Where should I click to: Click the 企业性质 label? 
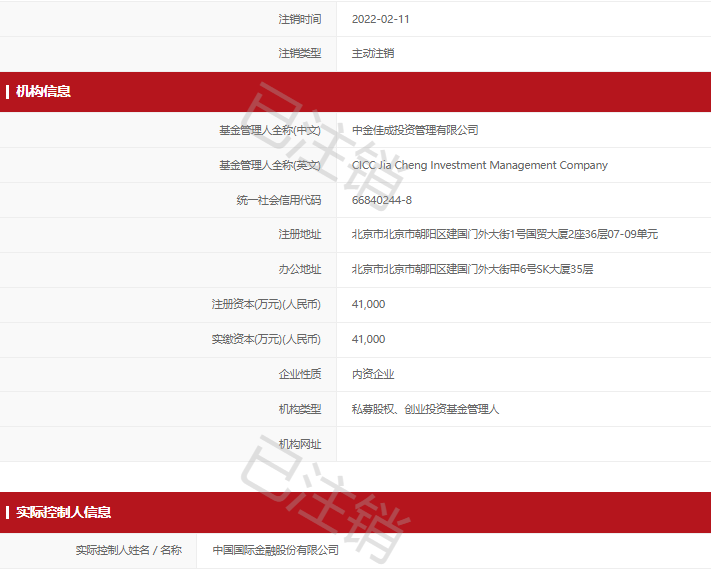(x=300, y=374)
